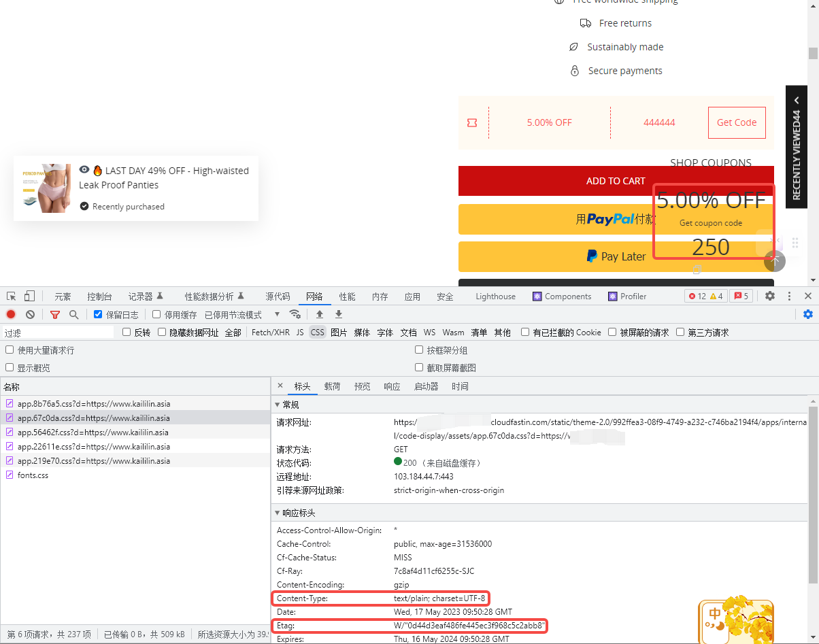Screen dimensions: 819x644
Task: Stop recording the network log
Action: pyautogui.click(x=11, y=314)
